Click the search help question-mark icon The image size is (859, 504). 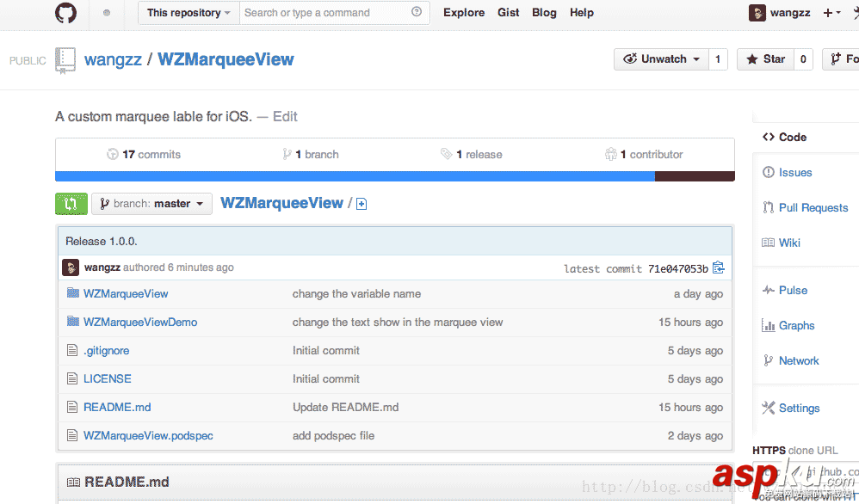417,11
